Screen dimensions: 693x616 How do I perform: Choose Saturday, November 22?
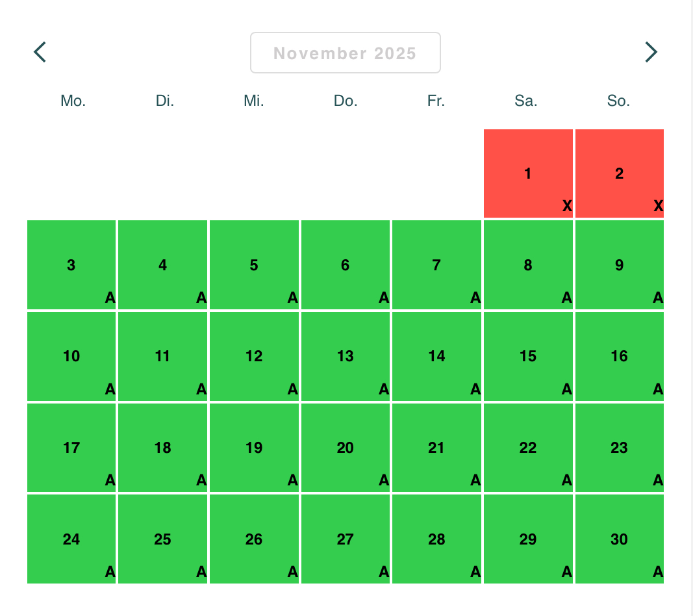click(528, 448)
